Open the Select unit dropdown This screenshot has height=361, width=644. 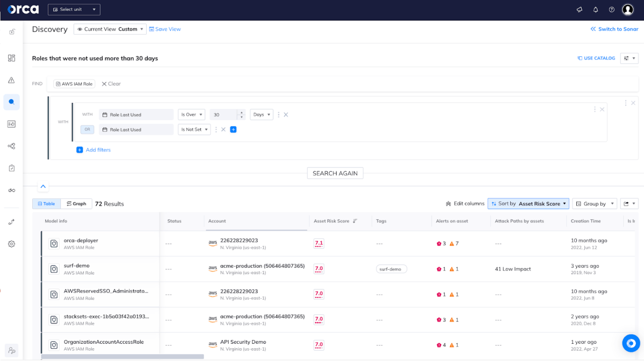coord(74,10)
